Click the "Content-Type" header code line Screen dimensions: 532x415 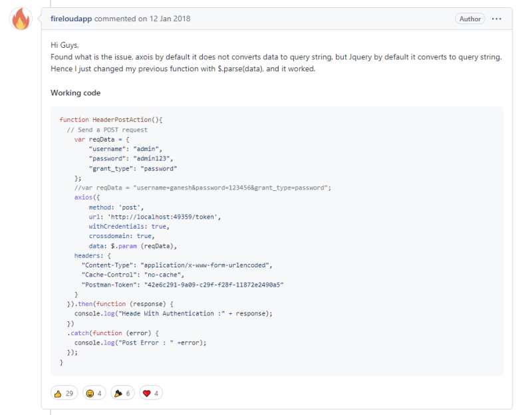[177, 265]
